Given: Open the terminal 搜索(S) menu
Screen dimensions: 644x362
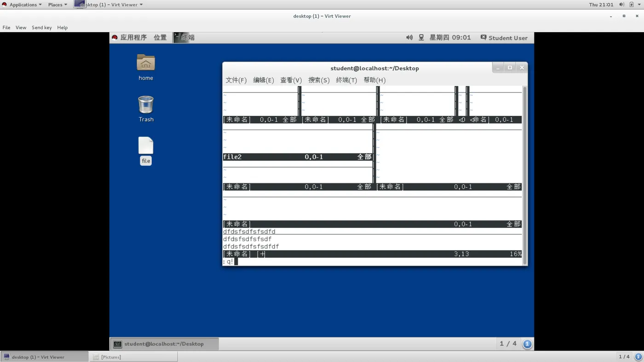Looking at the screenshot, I should point(319,80).
